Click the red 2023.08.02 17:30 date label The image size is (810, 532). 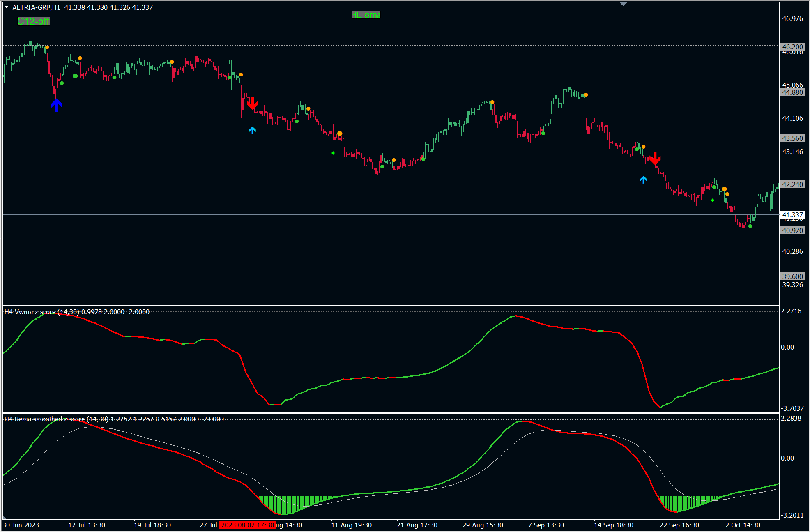(247, 525)
